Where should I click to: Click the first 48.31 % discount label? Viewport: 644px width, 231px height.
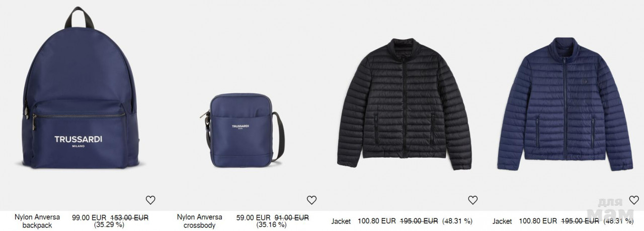coord(457,221)
